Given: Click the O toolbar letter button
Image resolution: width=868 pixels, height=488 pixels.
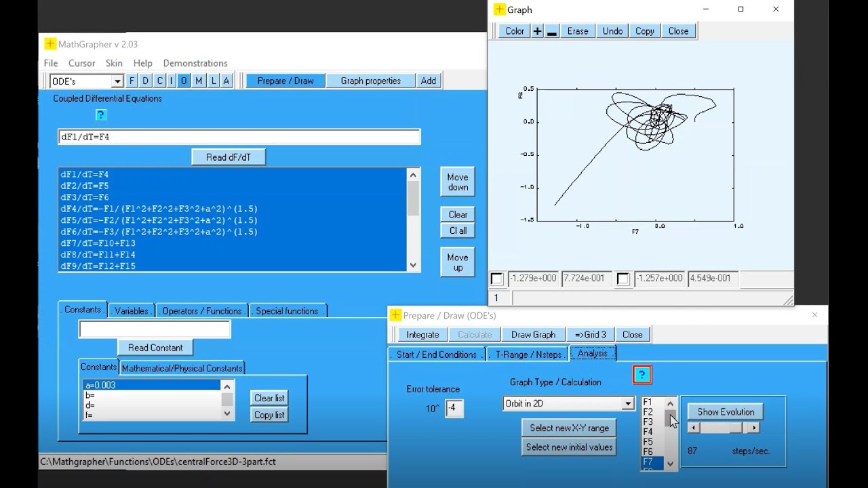Looking at the screenshot, I should [x=184, y=81].
